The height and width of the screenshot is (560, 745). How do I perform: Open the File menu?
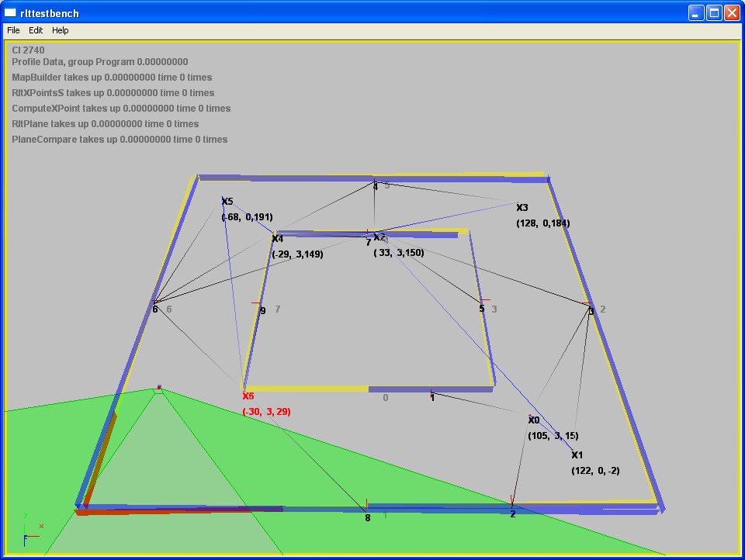[13, 30]
